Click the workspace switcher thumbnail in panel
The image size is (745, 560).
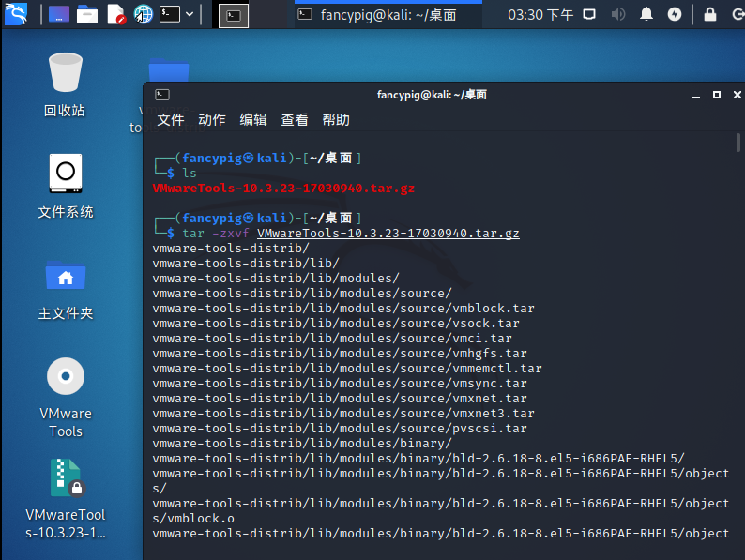point(234,16)
